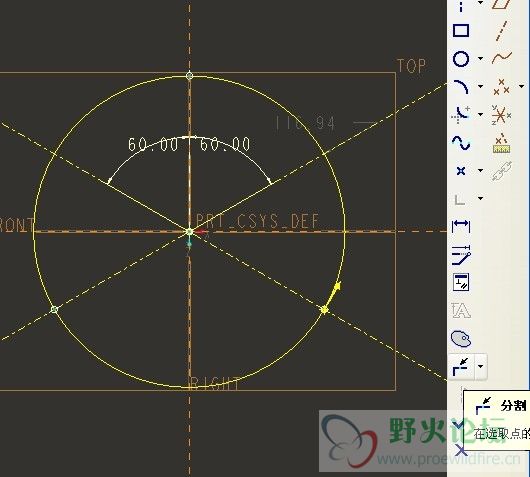Image resolution: width=530 pixels, height=477 pixels.
Task: Click the yellow point at lower right of circle
Action: pos(324,310)
